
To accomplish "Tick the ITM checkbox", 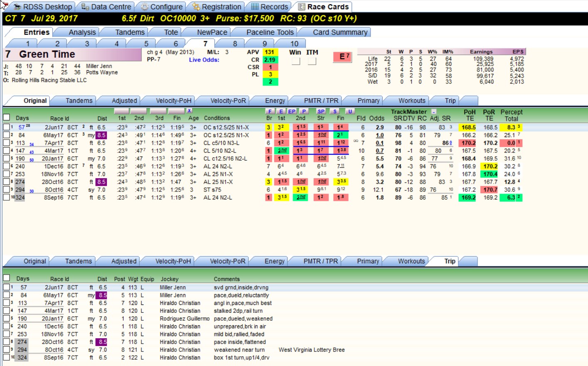I will pos(312,61).
